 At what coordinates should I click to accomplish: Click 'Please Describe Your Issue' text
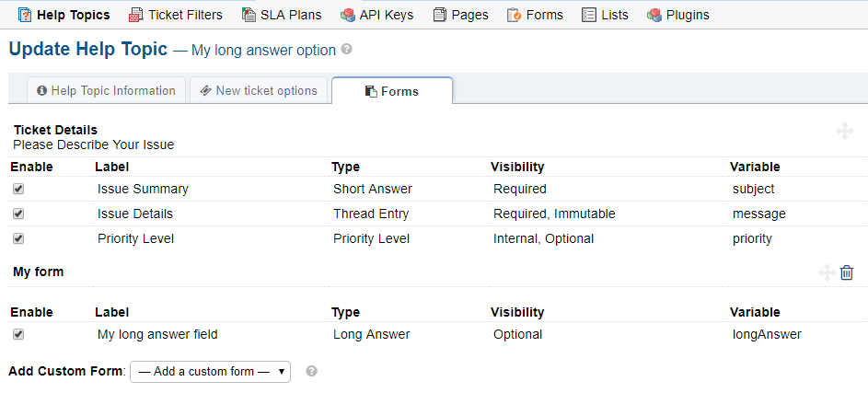click(x=94, y=145)
